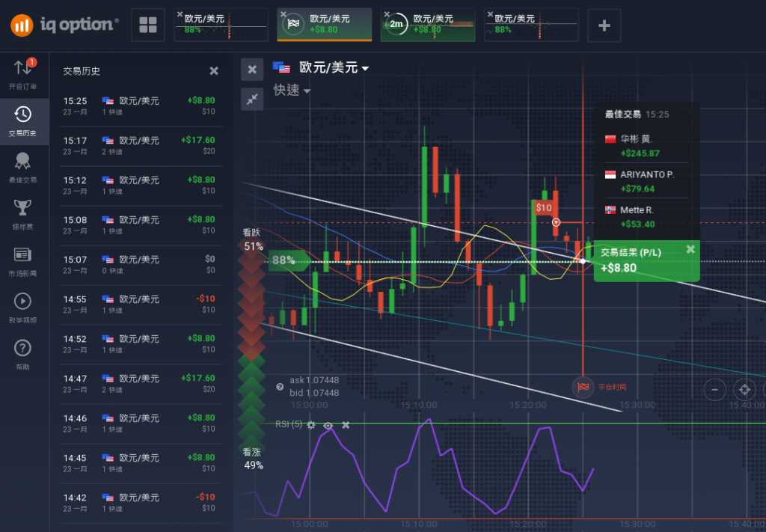
Task: Close the 交易历史 history panel
Action: pyautogui.click(x=214, y=71)
